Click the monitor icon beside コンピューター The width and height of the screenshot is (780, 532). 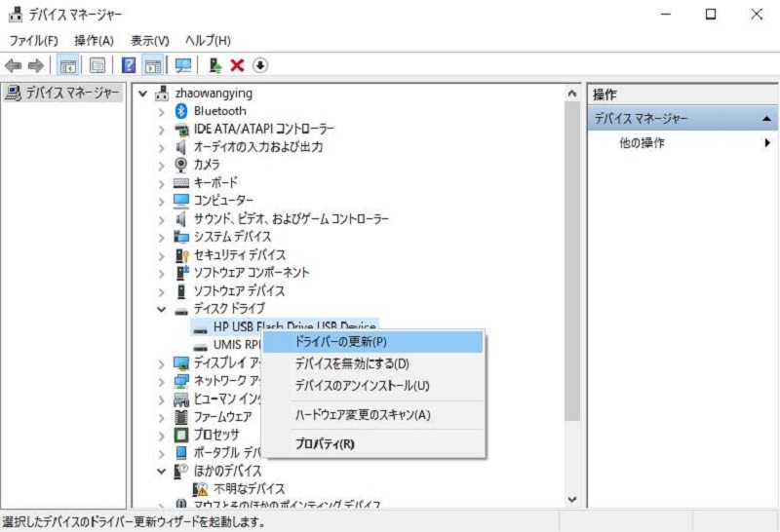point(181,201)
